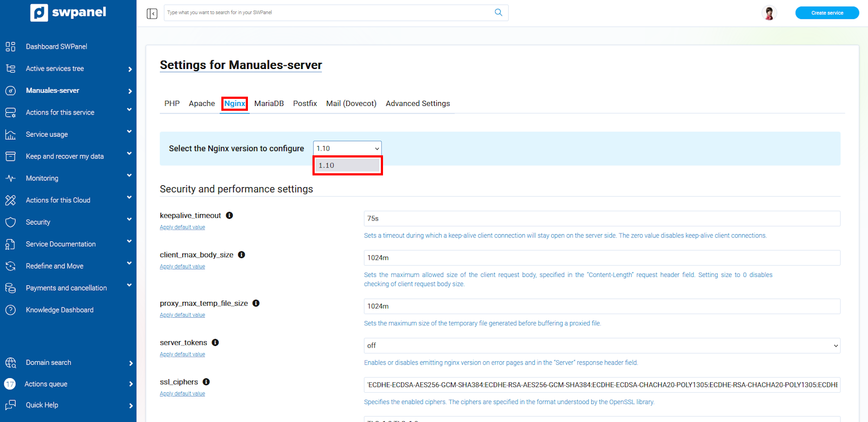Expand the Security sidebar section
The width and height of the screenshot is (868, 422).
point(38,222)
